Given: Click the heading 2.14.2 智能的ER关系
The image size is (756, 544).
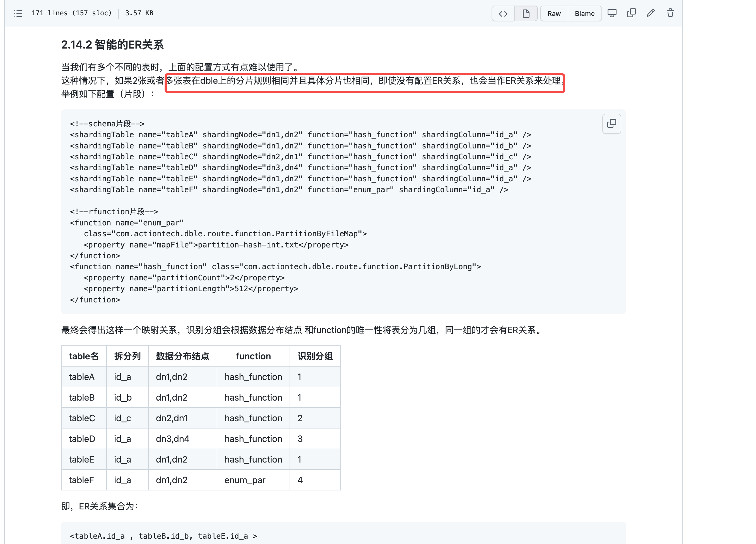Looking at the screenshot, I should (x=112, y=44).
